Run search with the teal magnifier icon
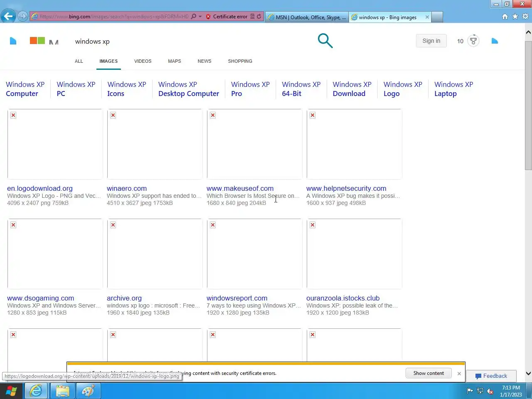 click(x=325, y=41)
